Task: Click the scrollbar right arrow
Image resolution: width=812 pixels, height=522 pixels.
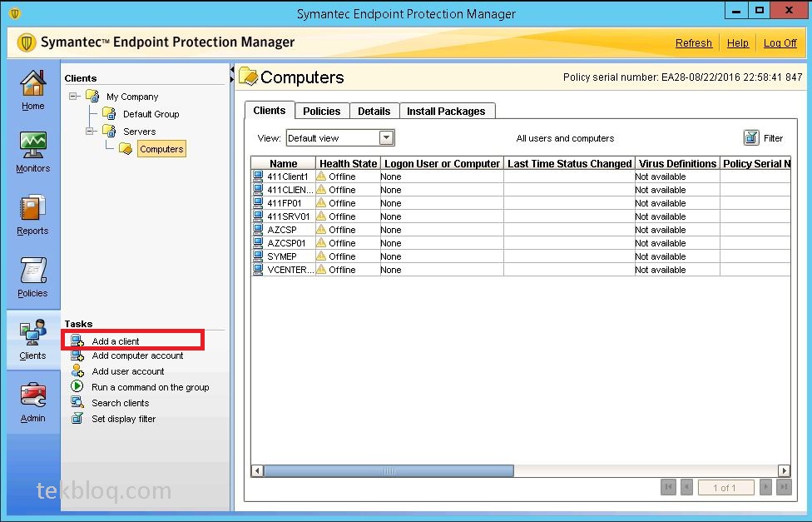Action: (784, 470)
